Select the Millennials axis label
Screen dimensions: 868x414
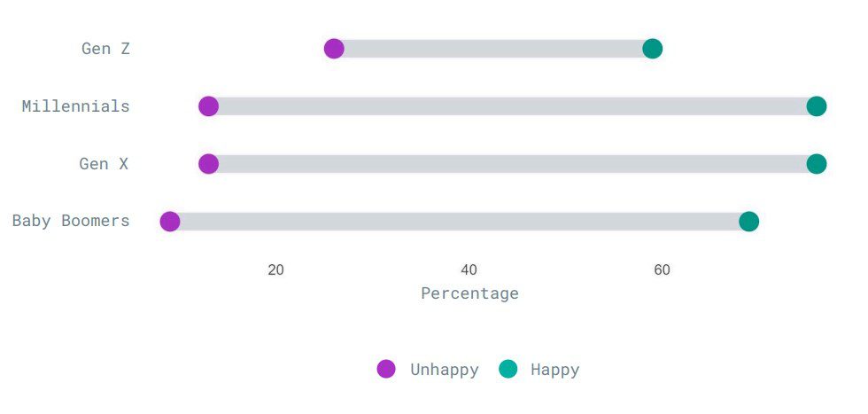76,106
